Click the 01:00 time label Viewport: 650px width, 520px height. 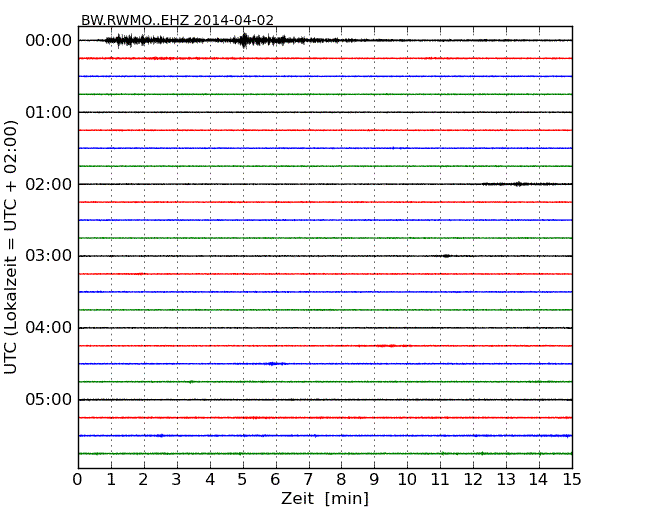tap(49, 112)
